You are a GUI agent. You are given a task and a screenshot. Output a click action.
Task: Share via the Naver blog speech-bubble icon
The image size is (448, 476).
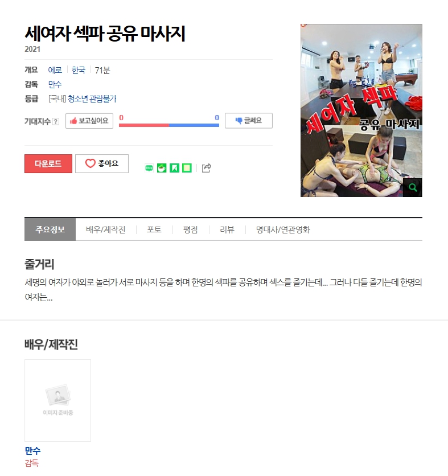tap(149, 168)
